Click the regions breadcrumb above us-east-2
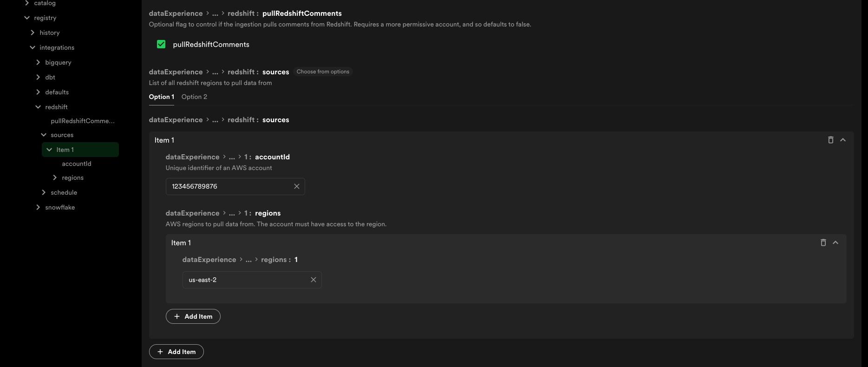Viewport: 868px width, 367px height. 274,260
